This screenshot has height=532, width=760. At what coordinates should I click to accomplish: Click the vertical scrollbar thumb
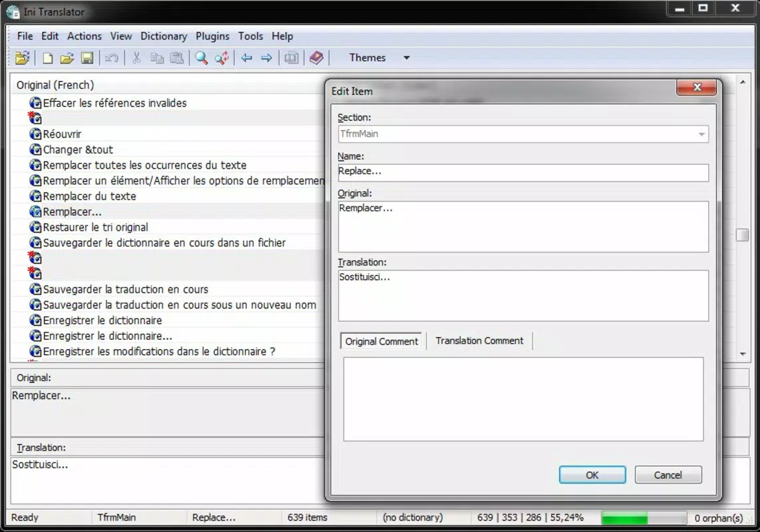click(x=742, y=235)
